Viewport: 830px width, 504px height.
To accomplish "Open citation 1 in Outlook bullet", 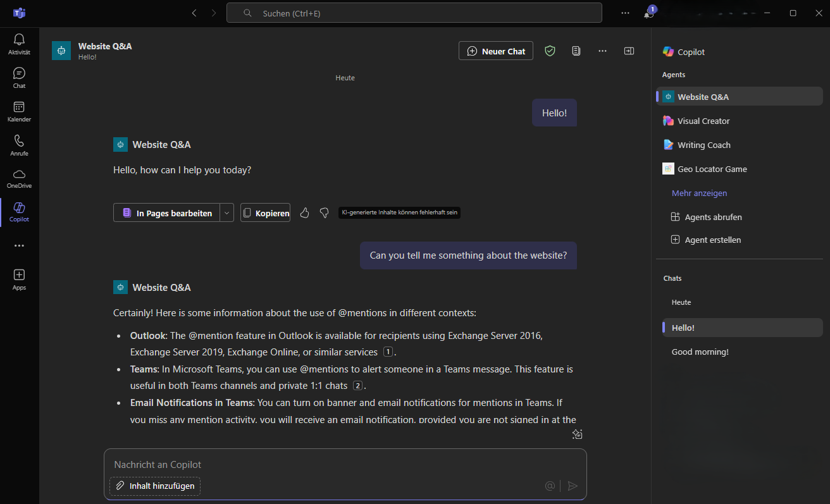I will pyautogui.click(x=388, y=352).
